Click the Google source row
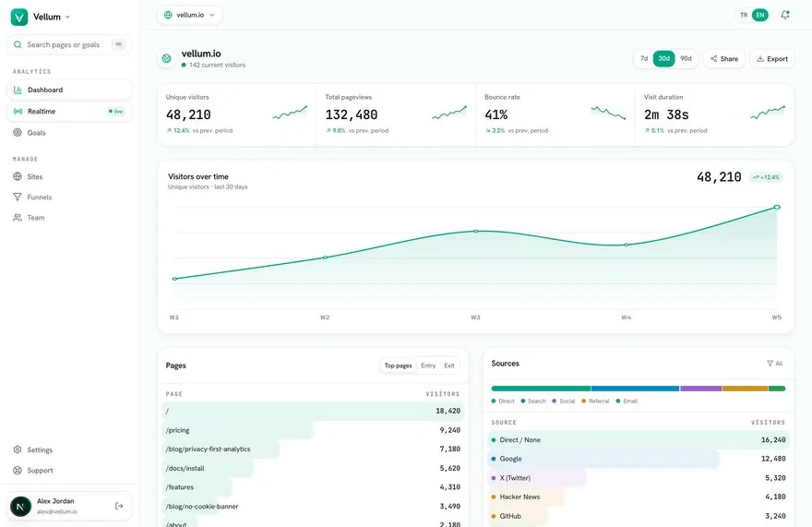This screenshot has height=527, width=812. (639, 459)
